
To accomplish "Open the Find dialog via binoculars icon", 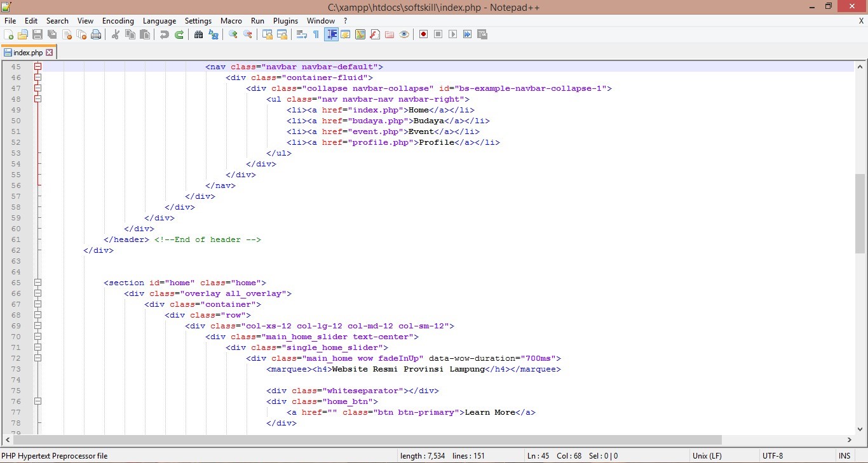I will click(198, 34).
